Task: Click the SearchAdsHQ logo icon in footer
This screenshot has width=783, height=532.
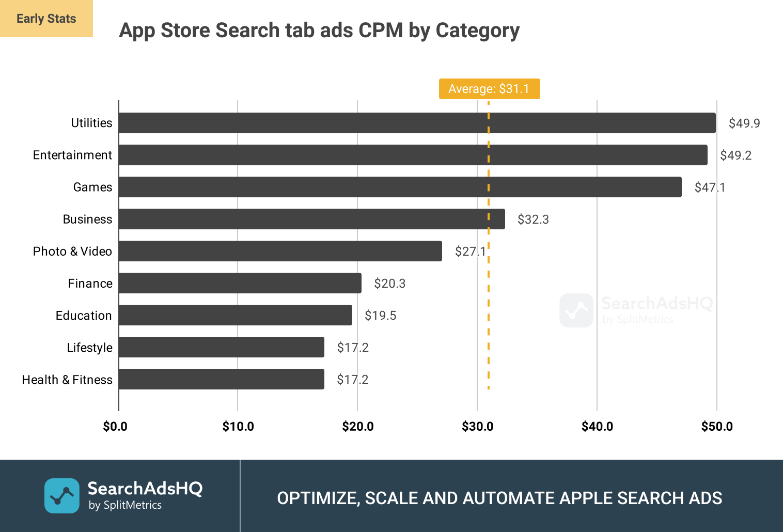Action: (x=62, y=495)
